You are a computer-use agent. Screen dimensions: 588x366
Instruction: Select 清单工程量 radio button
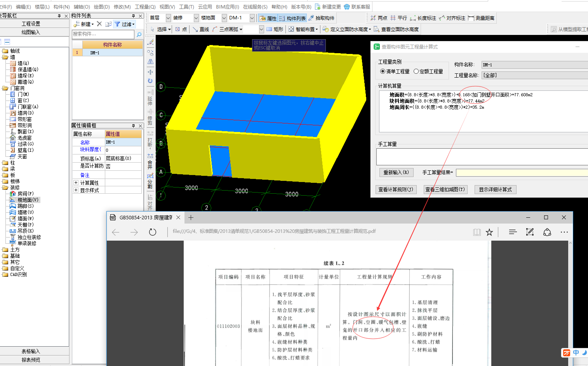383,71
